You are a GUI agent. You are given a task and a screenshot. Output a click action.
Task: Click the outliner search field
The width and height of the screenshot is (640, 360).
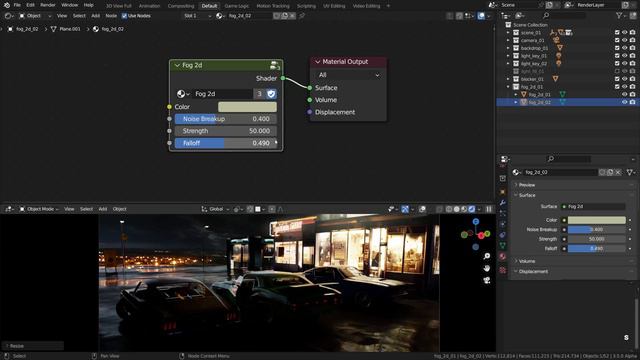click(x=564, y=16)
